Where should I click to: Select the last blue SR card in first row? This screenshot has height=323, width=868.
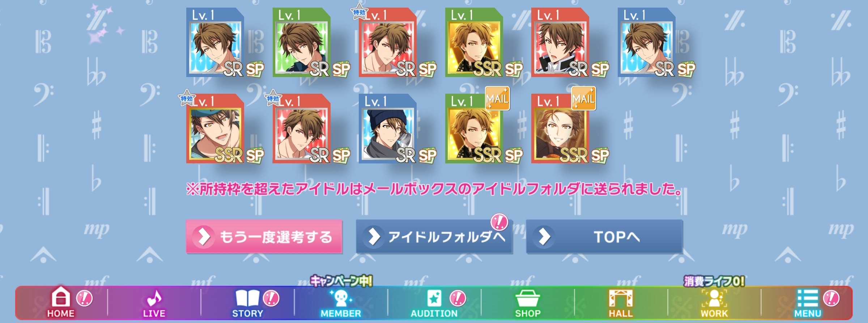coord(646,42)
